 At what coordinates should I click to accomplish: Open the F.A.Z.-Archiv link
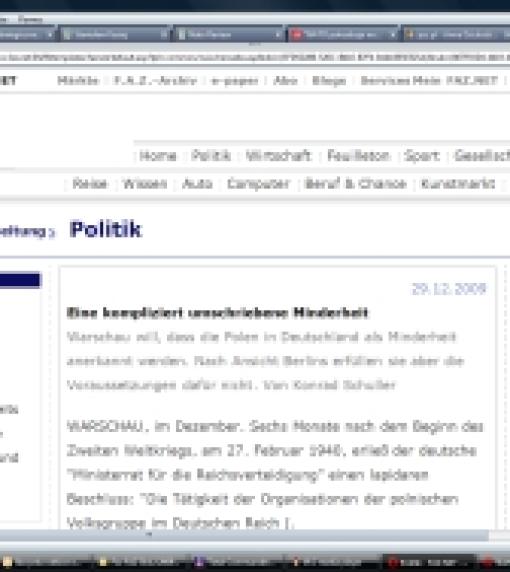[x=155, y=80]
